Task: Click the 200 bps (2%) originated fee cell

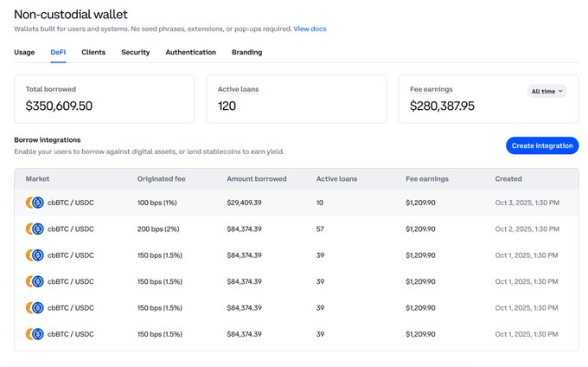Action: click(158, 229)
